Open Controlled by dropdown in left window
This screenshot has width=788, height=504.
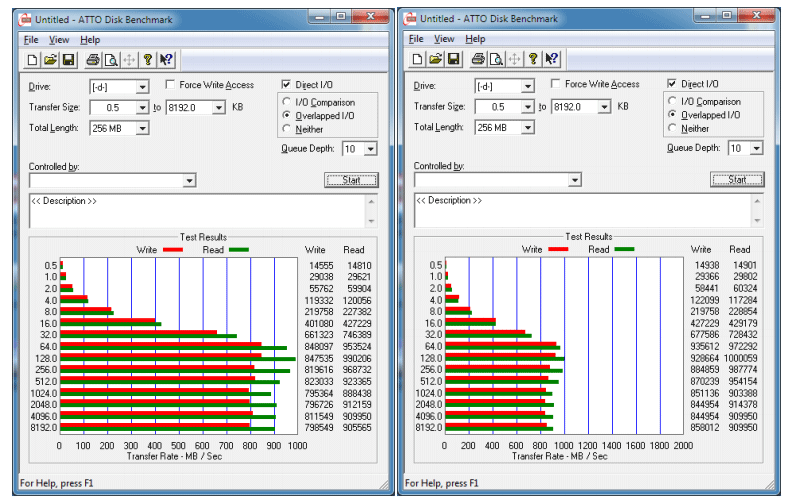189,180
